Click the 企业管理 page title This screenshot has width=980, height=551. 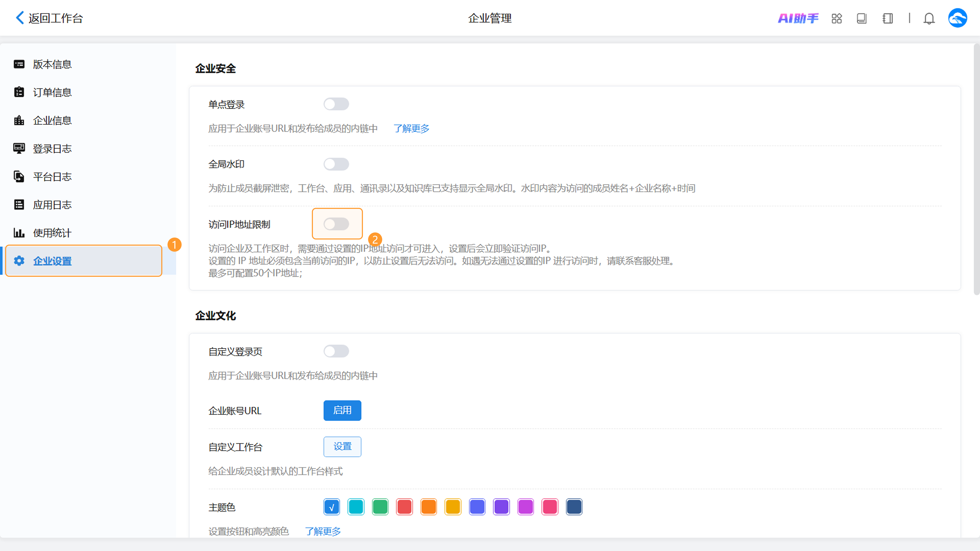490,18
